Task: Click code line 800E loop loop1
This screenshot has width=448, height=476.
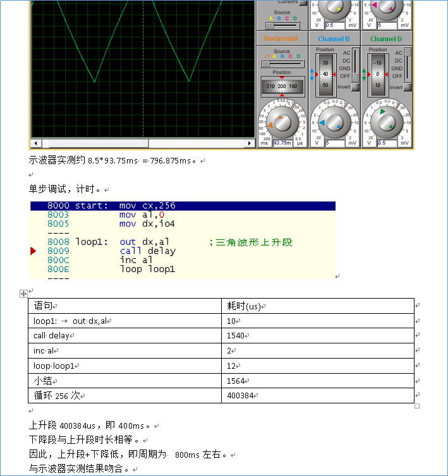Action: click(111, 270)
